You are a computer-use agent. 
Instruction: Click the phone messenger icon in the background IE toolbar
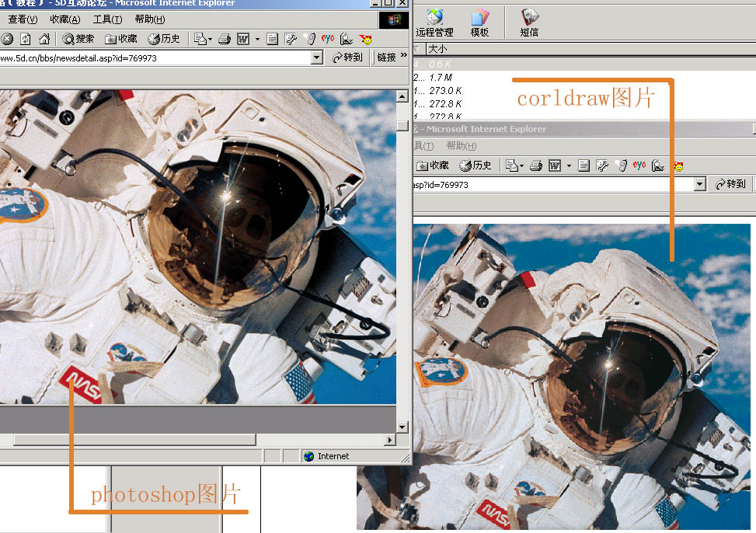tap(622, 166)
